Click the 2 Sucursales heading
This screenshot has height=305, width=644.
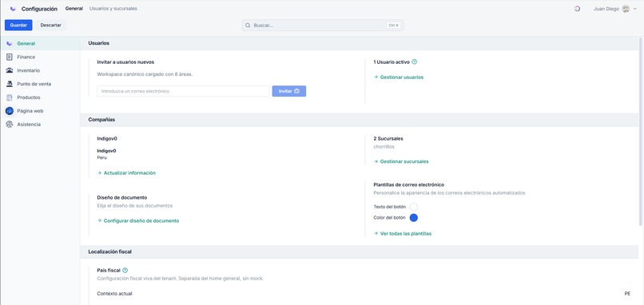point(388,139)
